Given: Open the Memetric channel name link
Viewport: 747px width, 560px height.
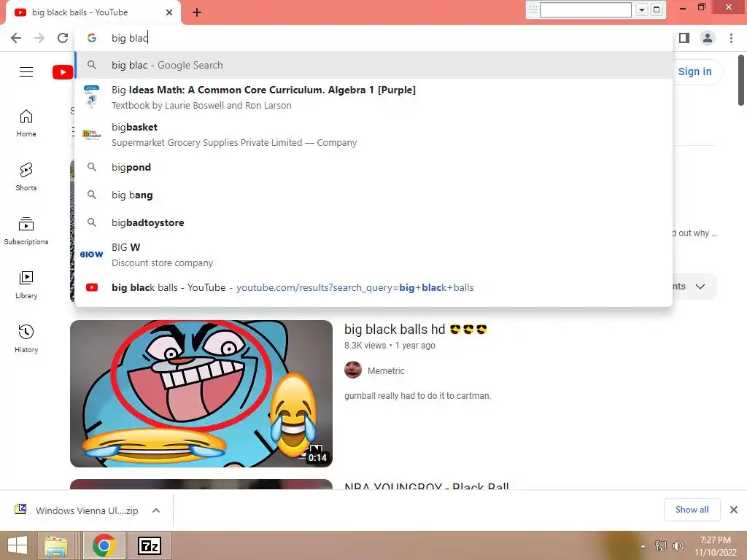Looking at the screenshot, I should pyautogui.click(x=386, y=371).
